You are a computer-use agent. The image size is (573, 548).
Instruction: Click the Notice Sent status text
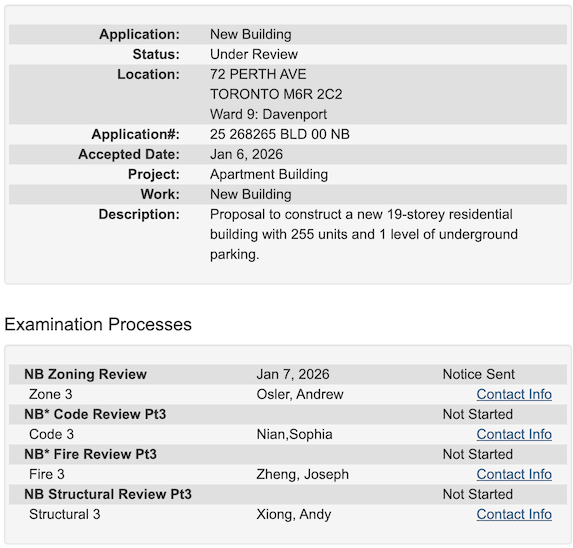(x=478, y=374)
